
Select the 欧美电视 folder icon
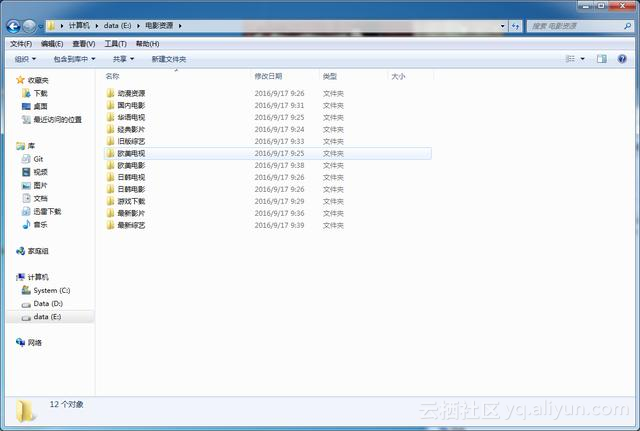pyautogui.click(x=110, y=153)
